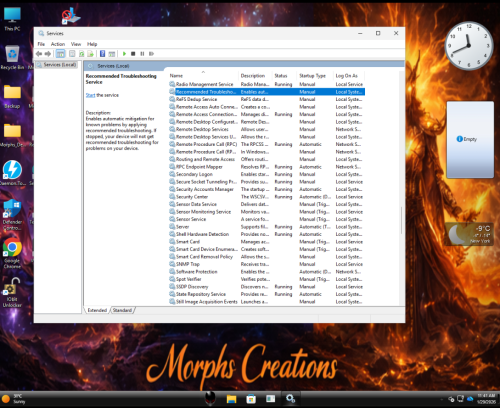The height and width of the screenshot is (408, 500).
Task: Open the View menu
Action: pyautogui.click(x=76, y=44)
